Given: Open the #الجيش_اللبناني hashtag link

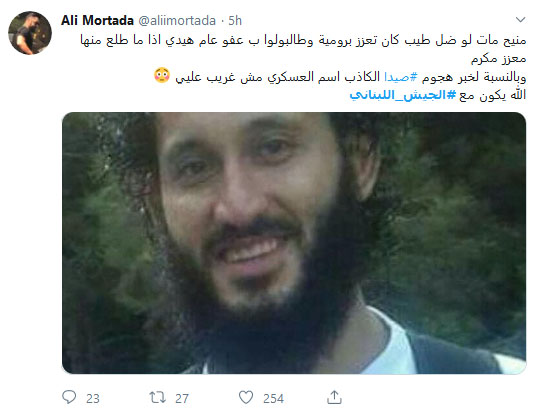Looking at the screenshot, I should tap(403, 95).
